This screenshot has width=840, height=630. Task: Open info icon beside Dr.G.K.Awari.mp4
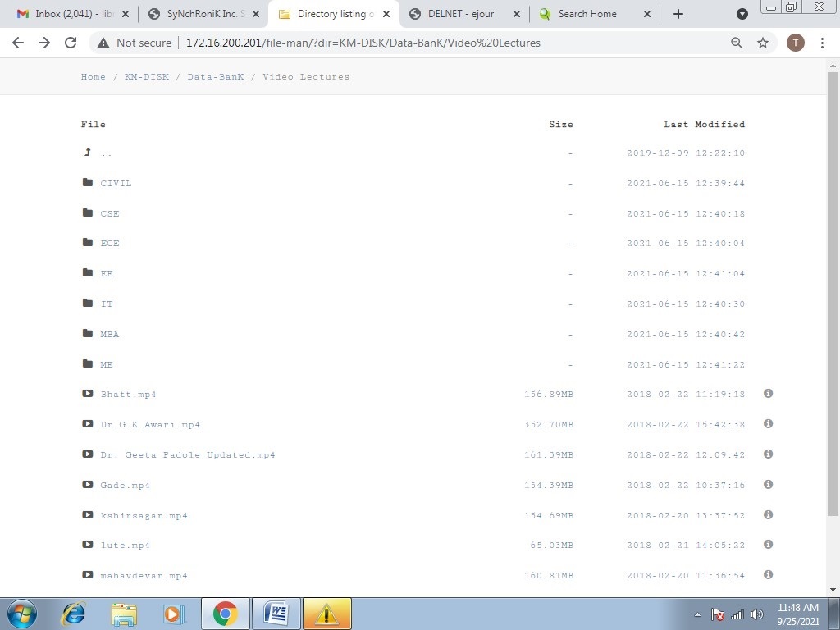tap(768, 424)
